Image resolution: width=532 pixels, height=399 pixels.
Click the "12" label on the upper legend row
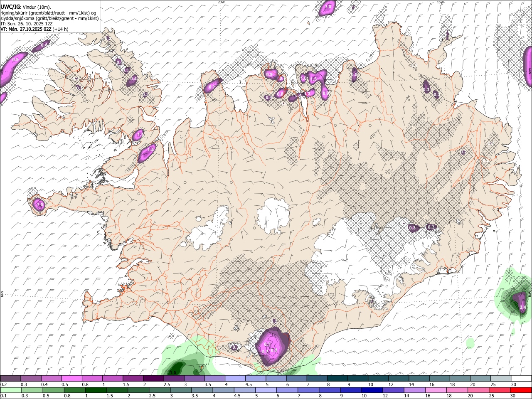(x=390, y=384)
